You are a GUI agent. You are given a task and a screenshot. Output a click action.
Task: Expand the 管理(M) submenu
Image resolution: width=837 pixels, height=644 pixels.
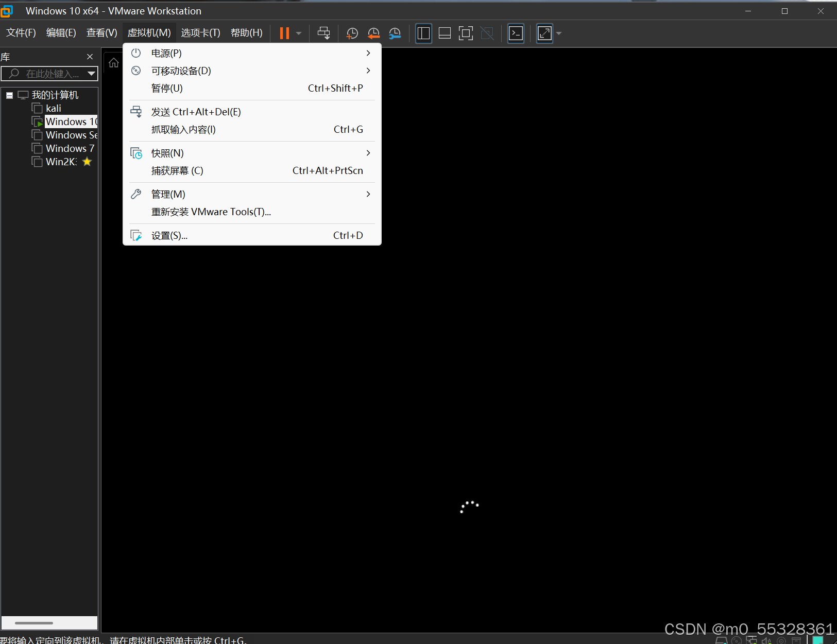[252, 194]
